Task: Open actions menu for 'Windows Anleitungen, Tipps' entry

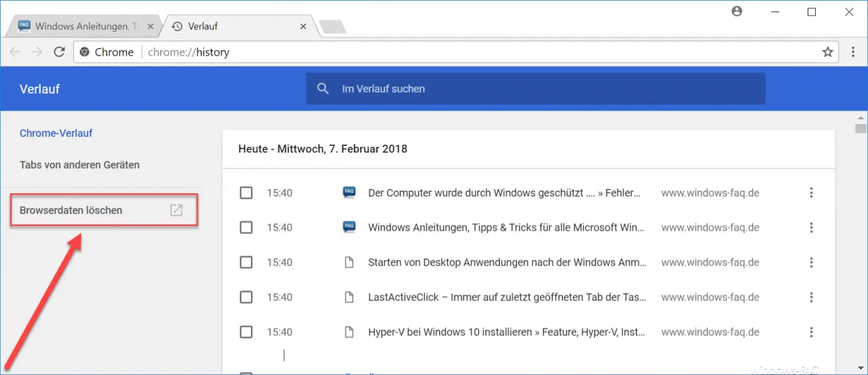Action: pos(811,228)
